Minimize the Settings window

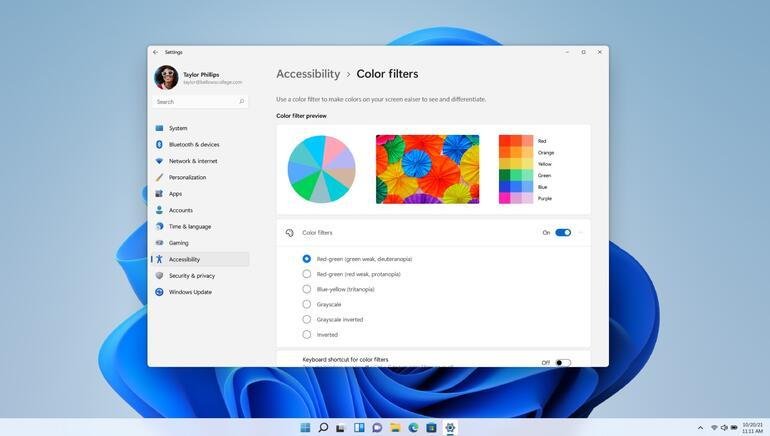(567, 52)
